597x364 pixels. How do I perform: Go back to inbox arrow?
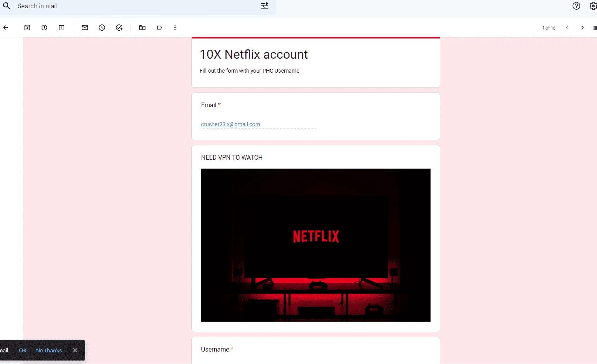click(5, 28)
